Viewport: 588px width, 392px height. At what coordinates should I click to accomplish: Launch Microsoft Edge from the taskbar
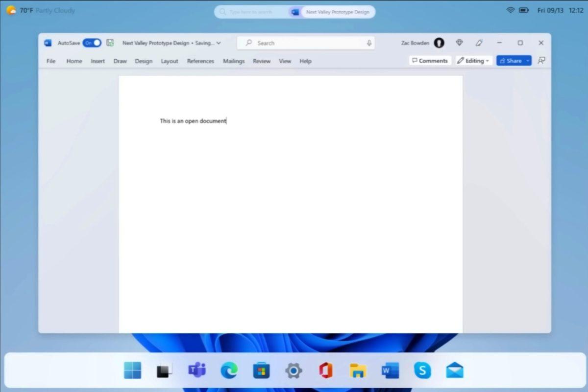tap(229, 370)
